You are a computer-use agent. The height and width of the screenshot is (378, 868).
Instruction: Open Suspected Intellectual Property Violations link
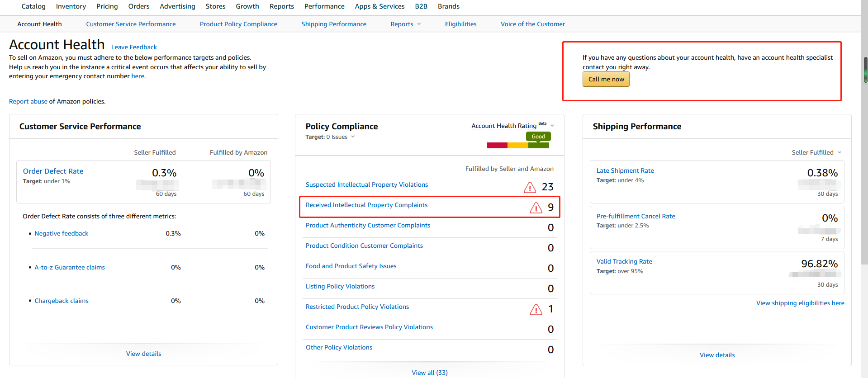pos(367,185)
